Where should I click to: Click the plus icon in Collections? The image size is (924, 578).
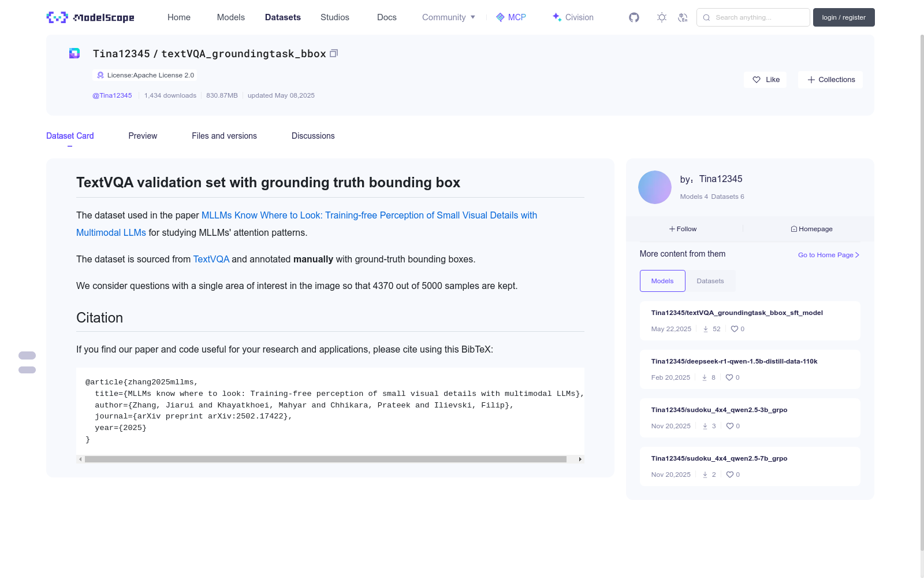click(811, 80)
